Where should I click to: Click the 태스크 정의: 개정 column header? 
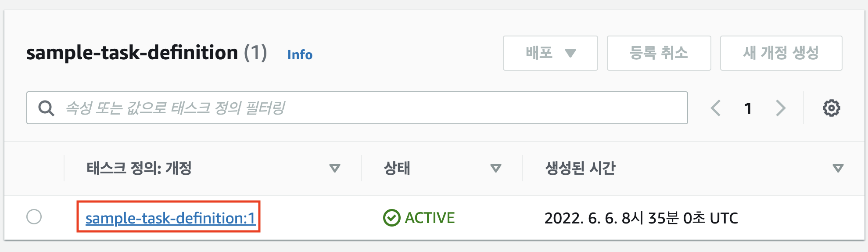coord(139,168)
